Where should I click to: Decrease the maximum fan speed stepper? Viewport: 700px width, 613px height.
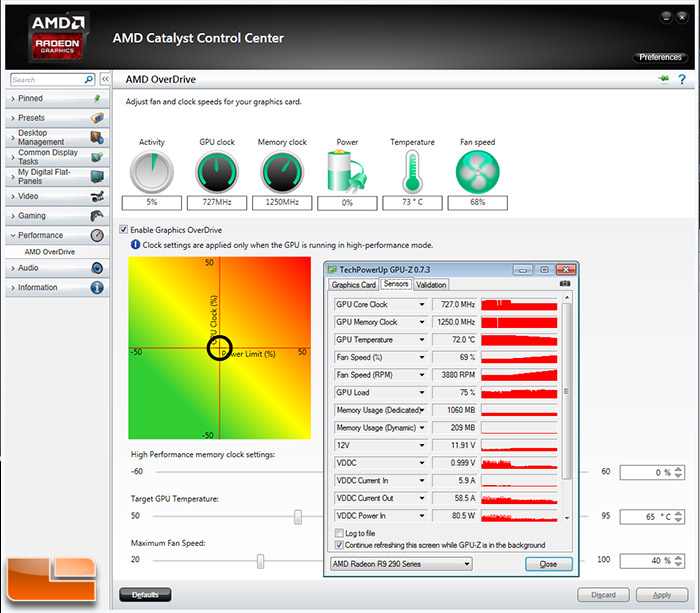(x=678, y=564)
